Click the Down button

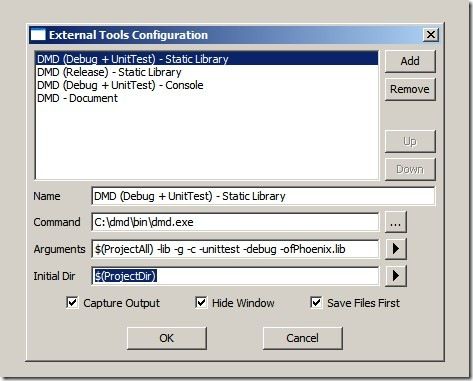click(x=410, y=169)
